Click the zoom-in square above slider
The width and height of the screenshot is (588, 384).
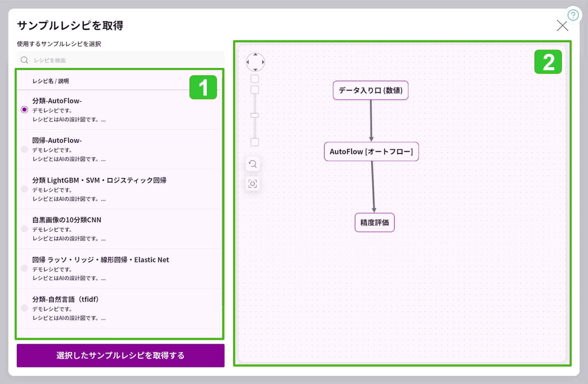255,79
